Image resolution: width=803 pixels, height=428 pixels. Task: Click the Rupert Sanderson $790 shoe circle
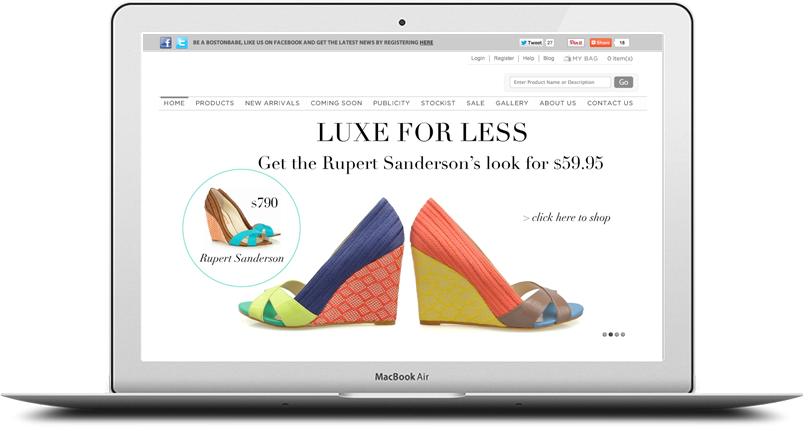pyautogui.click(x=241, y=227)
